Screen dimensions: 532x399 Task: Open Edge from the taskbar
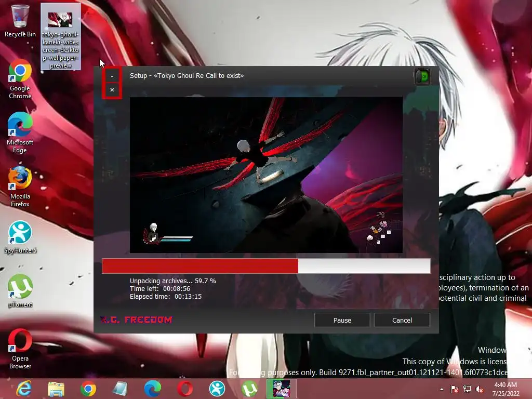(152, 389)
